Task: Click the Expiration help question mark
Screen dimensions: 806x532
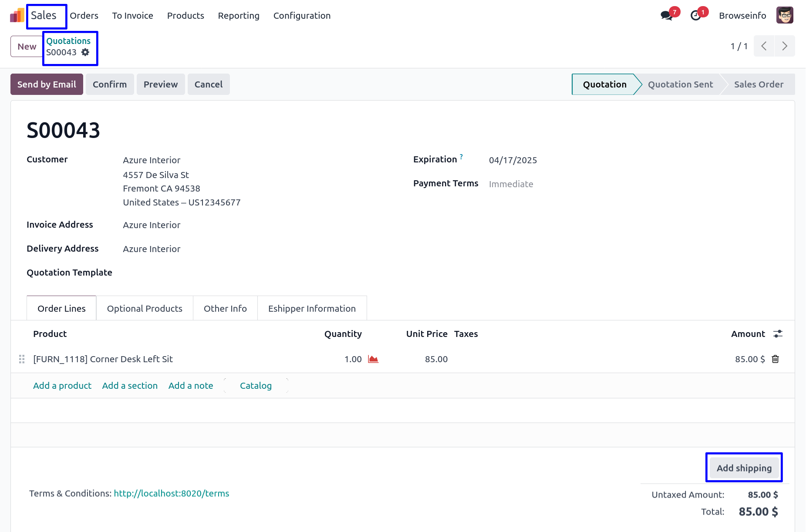Action: 461,157
